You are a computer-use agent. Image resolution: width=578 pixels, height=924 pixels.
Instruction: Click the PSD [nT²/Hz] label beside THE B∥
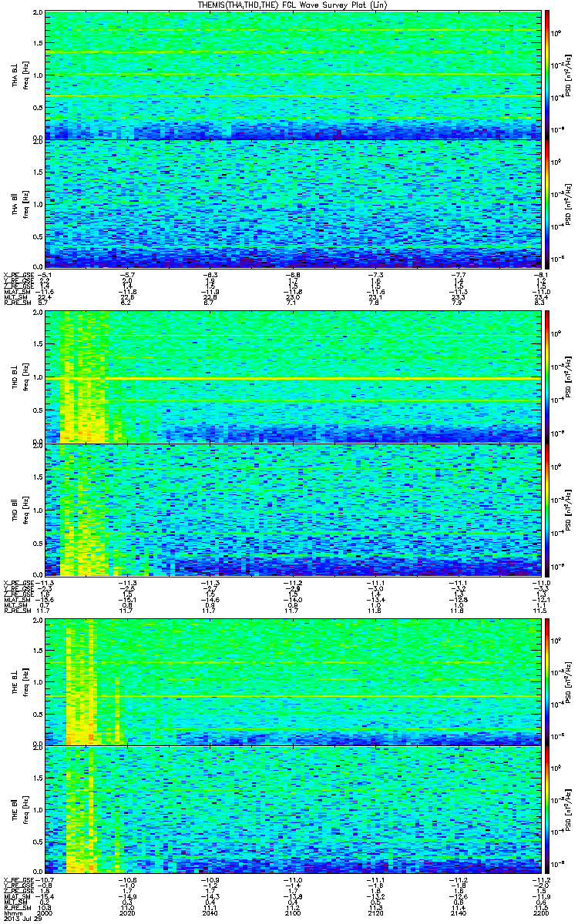pos(568,812)
